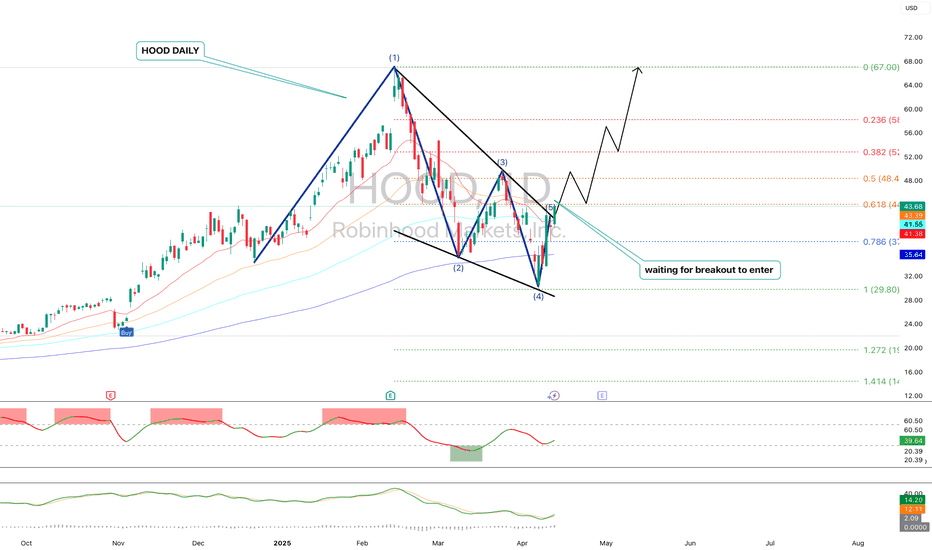Image resolution: width=932 pixels, height=550 pixels.
Task: Click the Mar label on time axis
Action: point(438,543)
